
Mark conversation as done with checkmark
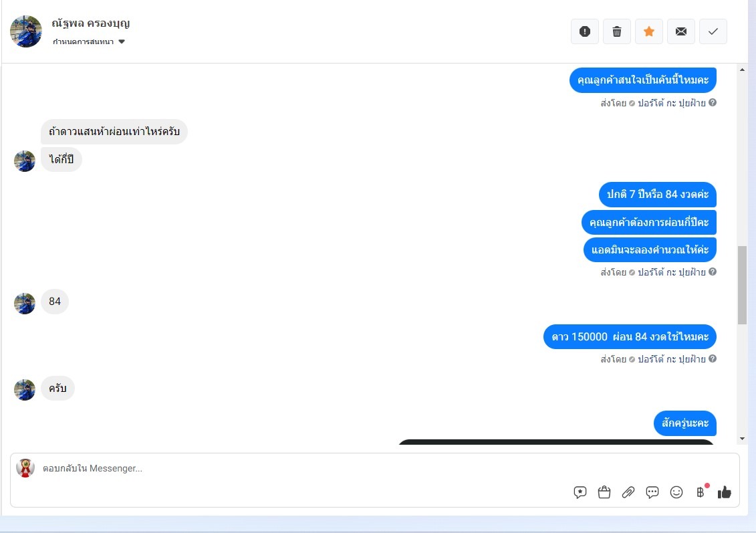coord(713,32)
